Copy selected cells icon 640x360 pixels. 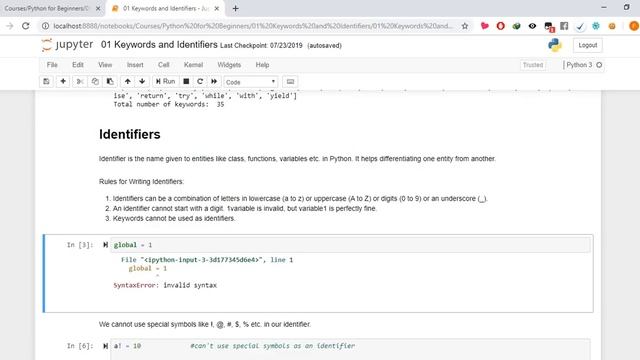tap(95, 82)
